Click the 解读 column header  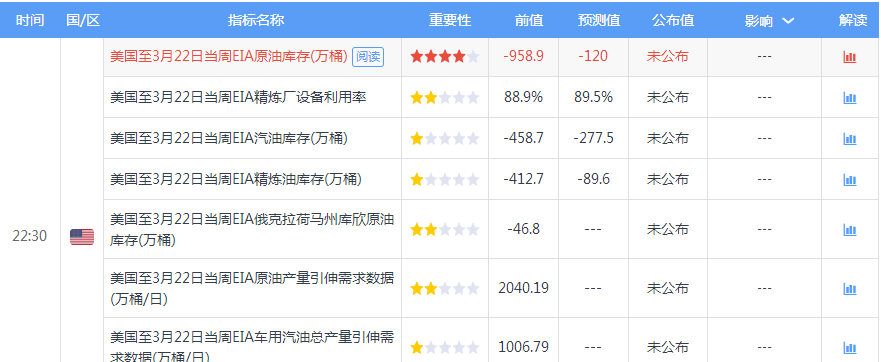coord(853,21)
